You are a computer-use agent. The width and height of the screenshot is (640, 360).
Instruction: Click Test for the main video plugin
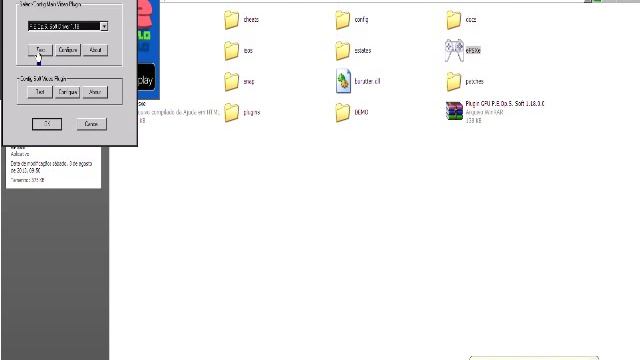pyautogui.click(x=40, y=50)
